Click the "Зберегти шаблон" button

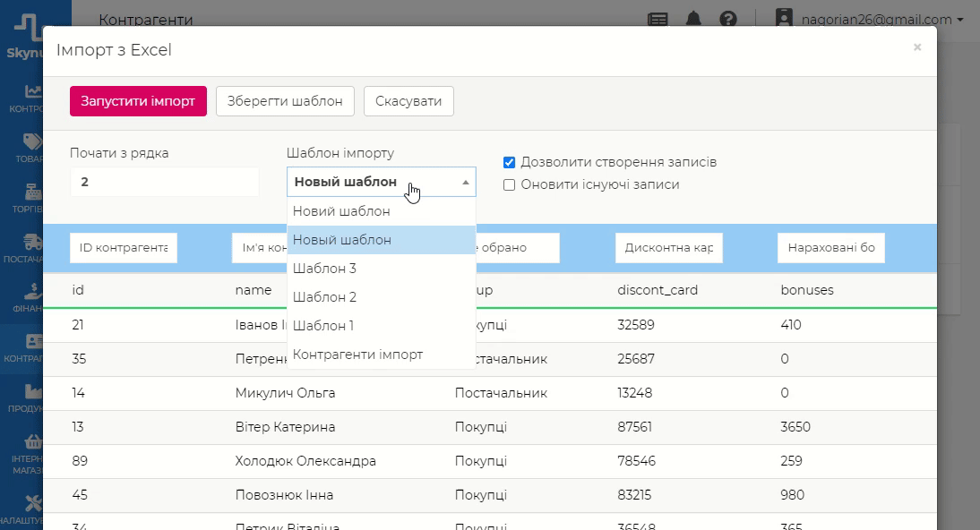[285, 101]
